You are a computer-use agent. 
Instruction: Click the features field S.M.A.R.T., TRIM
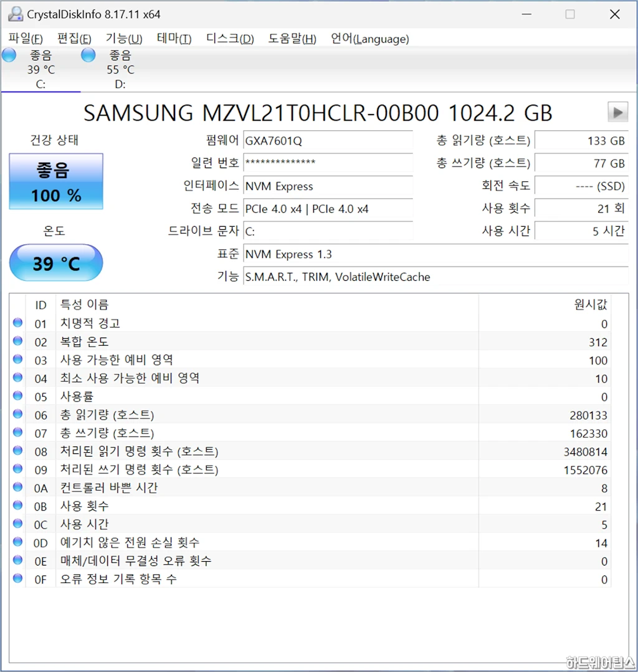click(x=436, y=277)
